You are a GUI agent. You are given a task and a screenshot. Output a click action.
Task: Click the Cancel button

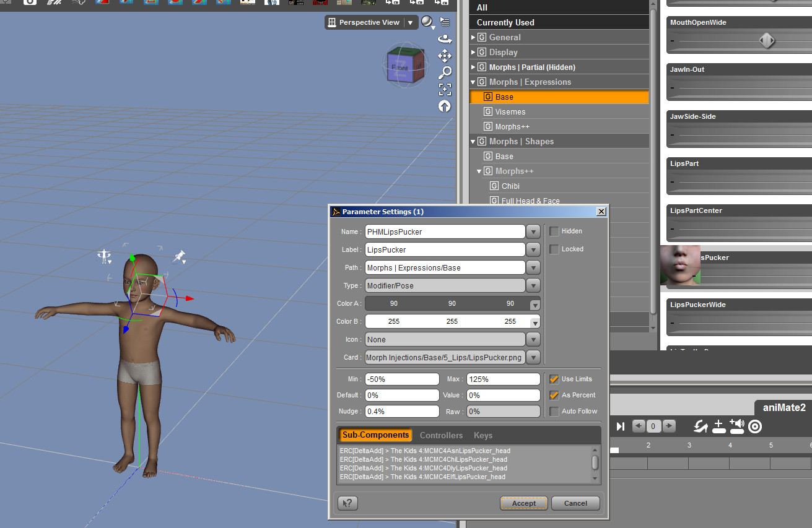575,503
